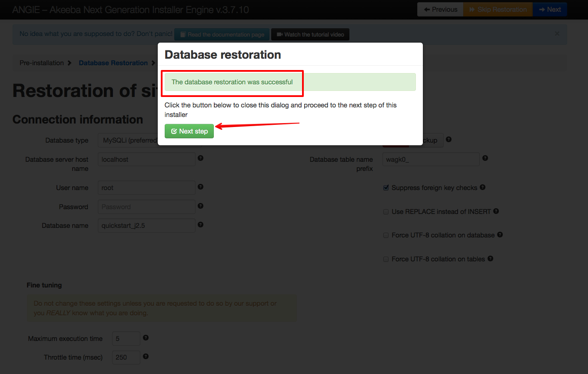Watch the tutorial video
The image size is (588, 374).
tap(310, 34)
